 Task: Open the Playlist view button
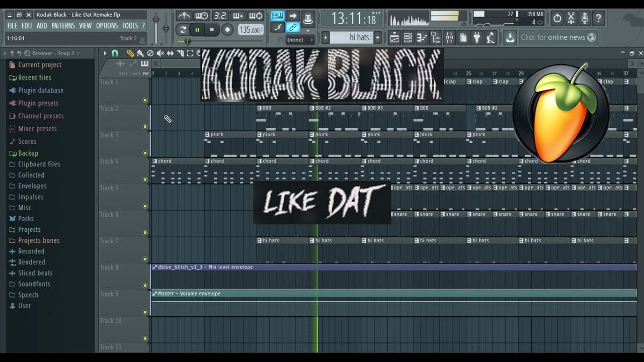[394, 37]
